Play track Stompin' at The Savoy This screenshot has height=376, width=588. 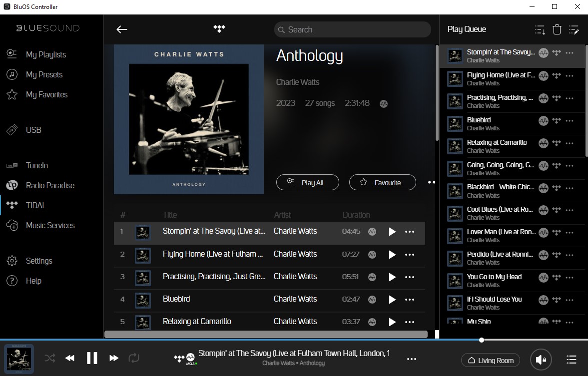[392, 232]
